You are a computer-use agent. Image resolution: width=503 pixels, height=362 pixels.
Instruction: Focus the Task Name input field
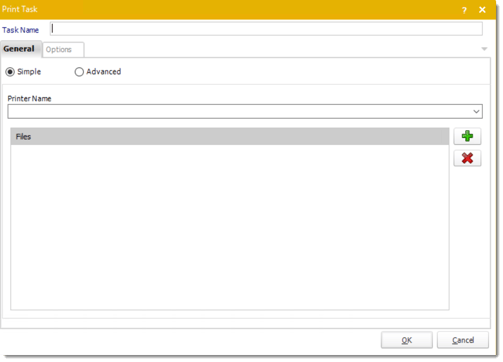pyautogui.click(x=266, y=29)
